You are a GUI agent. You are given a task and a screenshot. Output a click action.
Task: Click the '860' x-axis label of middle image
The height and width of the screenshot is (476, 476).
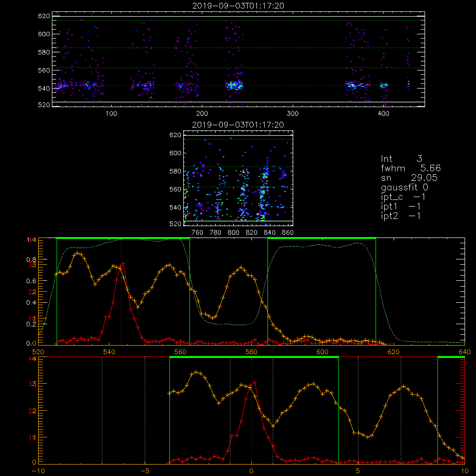[x=288, y=233]
